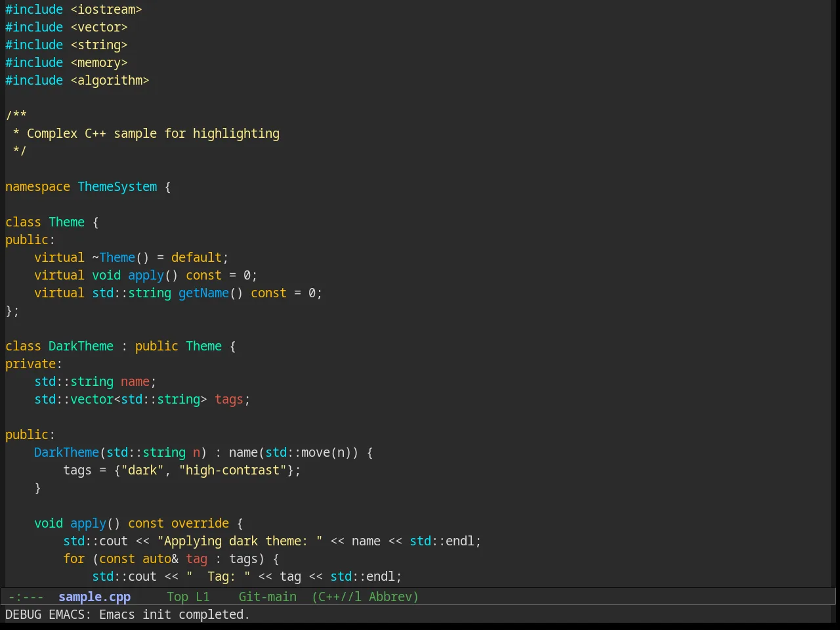The width and height of the screenshot is (840, 630).
Task: Click the comment opening '/**'
Action: (x=16, y=115)
